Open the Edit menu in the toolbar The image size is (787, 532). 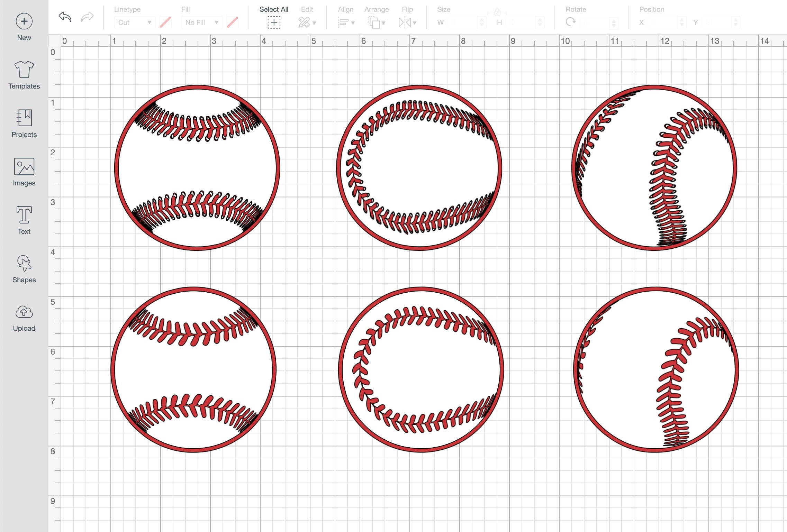(306, 22)
